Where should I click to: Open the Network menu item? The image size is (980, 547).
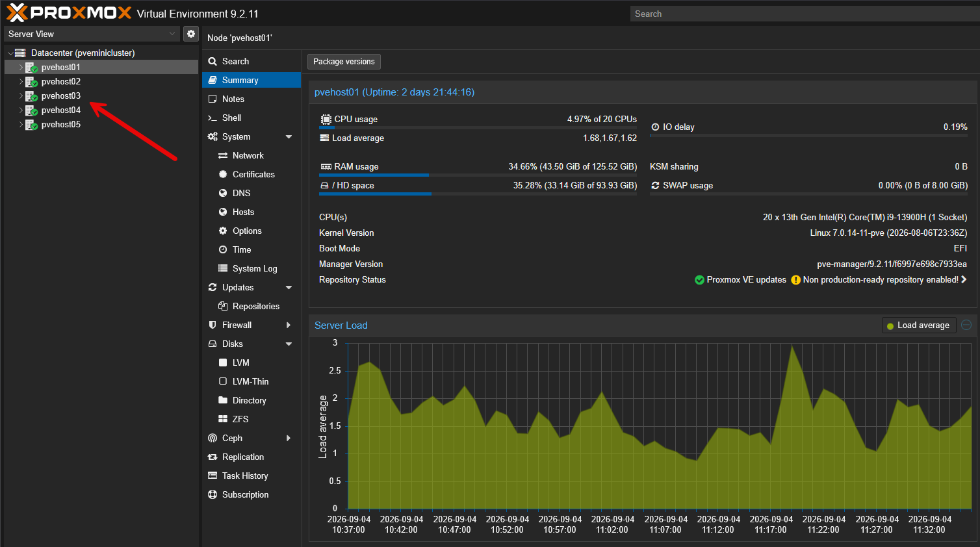pyautogui.click(x=251, y=155)
